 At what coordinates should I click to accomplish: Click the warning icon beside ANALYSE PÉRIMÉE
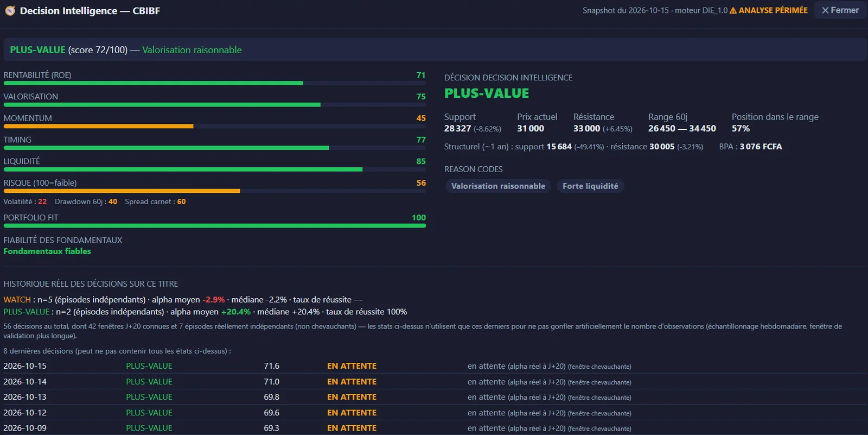click(733, 10)
